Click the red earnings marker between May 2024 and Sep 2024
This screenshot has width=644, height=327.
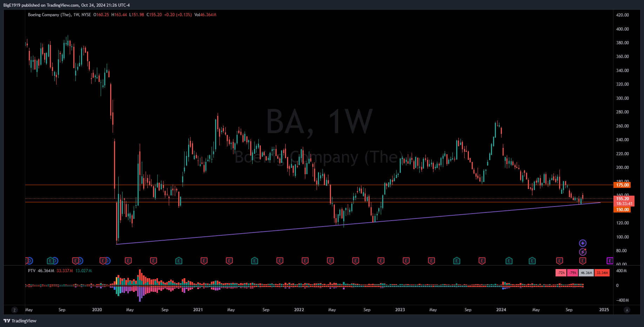coord(560,261)
